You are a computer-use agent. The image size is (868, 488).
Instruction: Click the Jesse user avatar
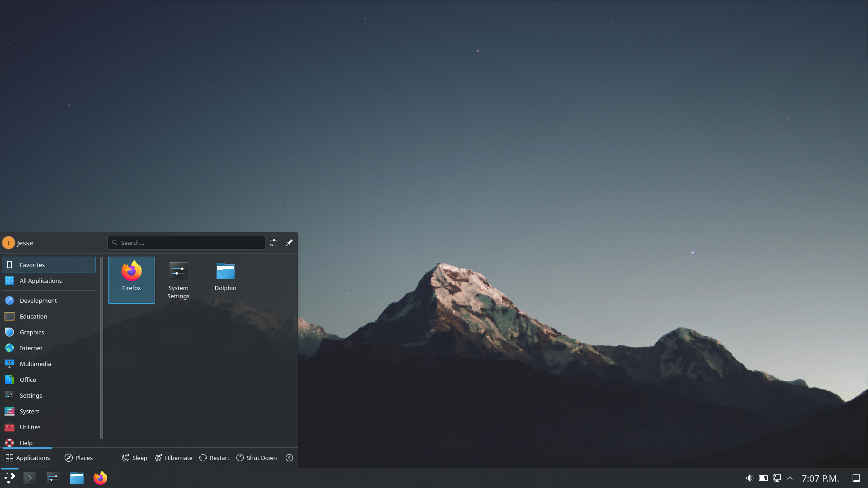pyautogui.click(x=8, y=243)
